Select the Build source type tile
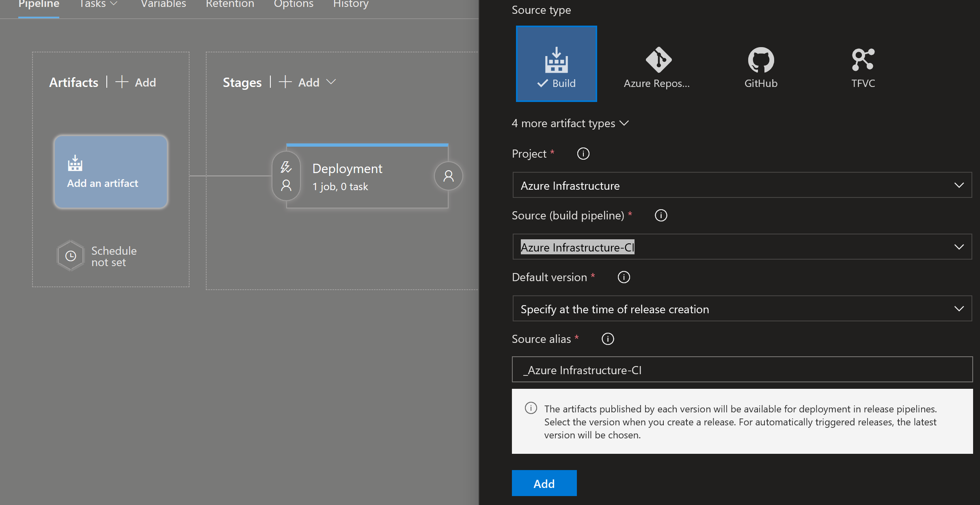The image size is (980, 505). pyautogui.click(x=556, y=63)
